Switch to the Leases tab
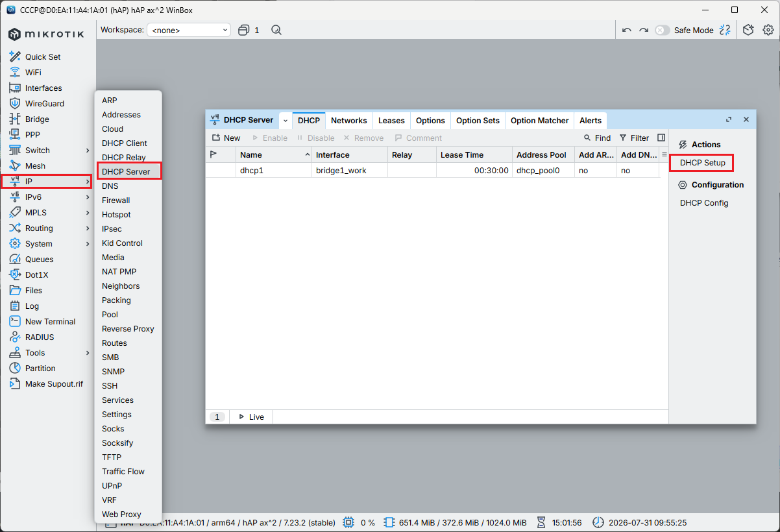Screen dimensions: 780x532 [x=391, y=120]
